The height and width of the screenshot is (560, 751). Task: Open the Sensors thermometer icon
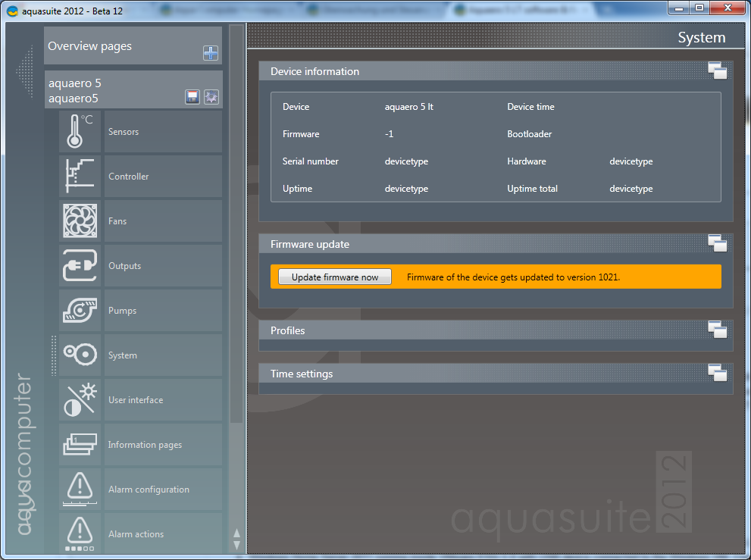click(80, 131)
